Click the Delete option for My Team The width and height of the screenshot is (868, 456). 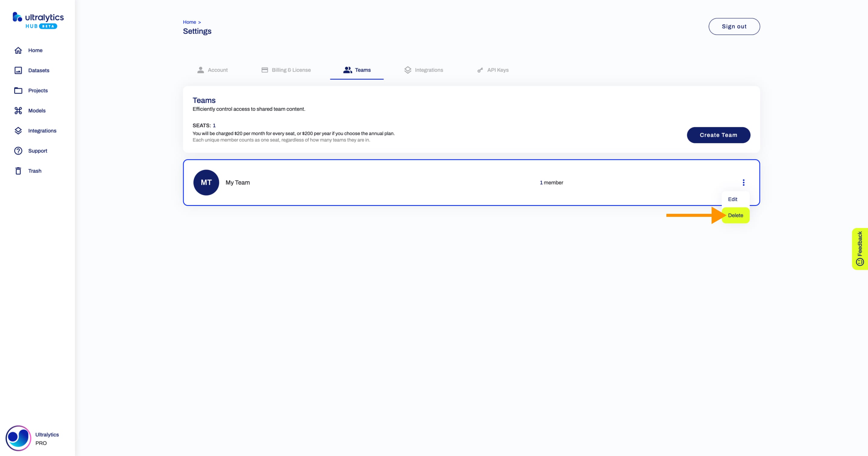[735, 215]
